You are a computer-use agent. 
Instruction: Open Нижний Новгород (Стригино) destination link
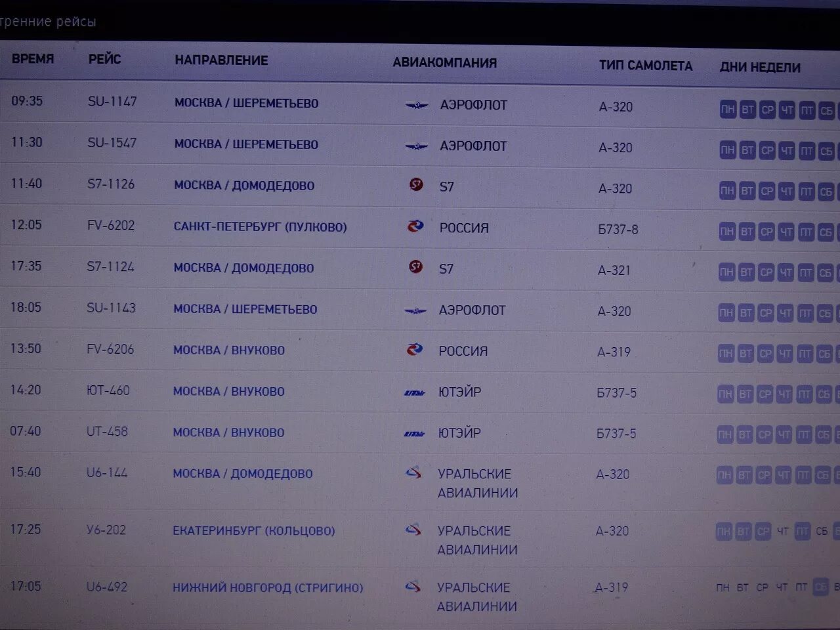point(268,588)
